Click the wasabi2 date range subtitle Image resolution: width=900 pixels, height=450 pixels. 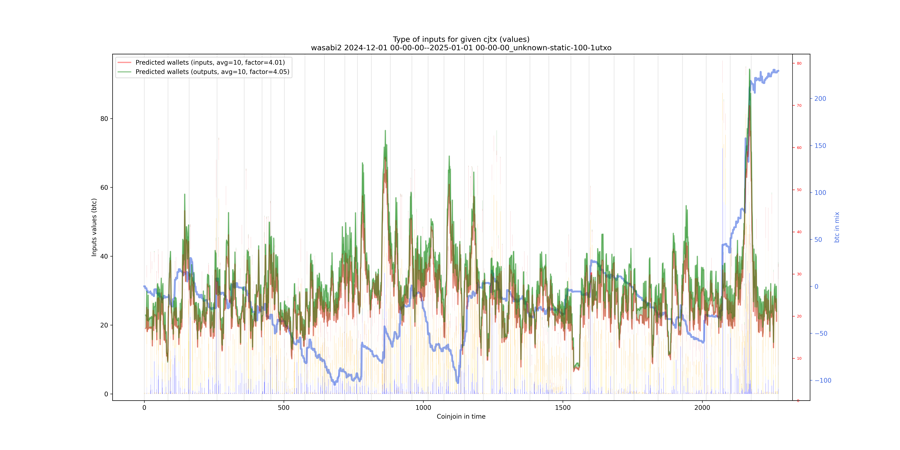461,48
